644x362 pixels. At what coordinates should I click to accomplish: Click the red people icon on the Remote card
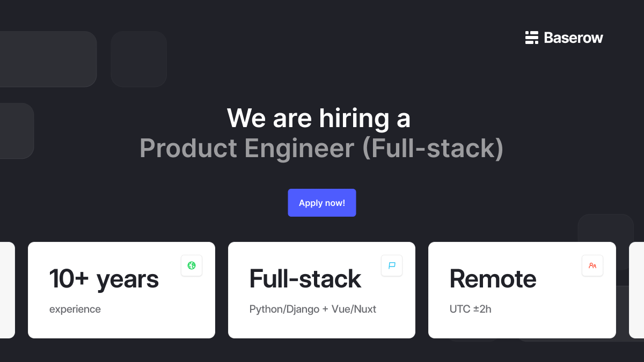point(592,265)
